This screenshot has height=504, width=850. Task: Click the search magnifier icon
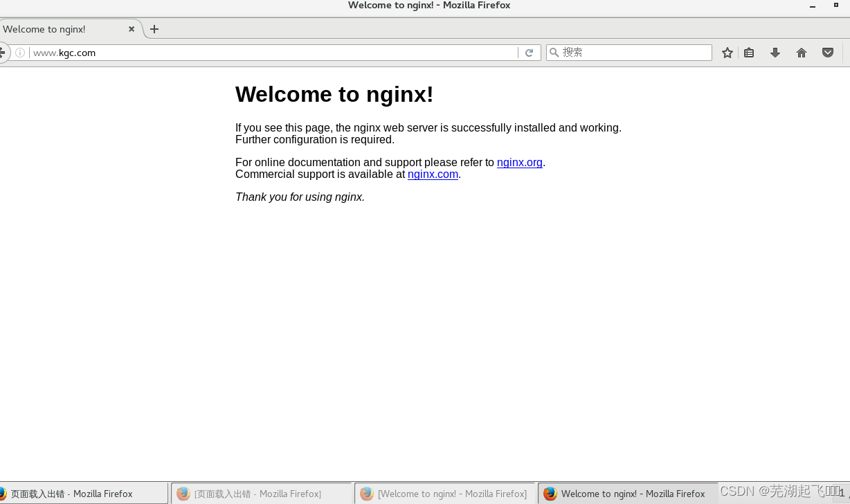(x=554, y=52)
